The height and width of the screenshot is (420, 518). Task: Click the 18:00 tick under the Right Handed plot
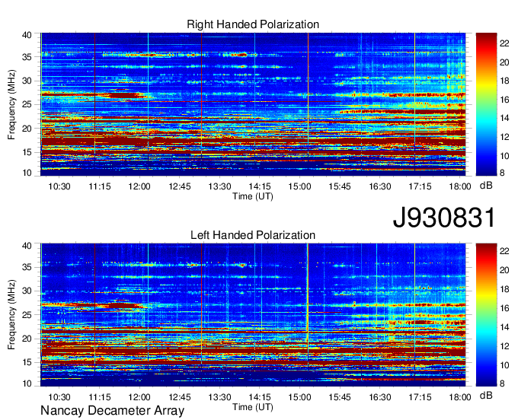coord(460,186)
